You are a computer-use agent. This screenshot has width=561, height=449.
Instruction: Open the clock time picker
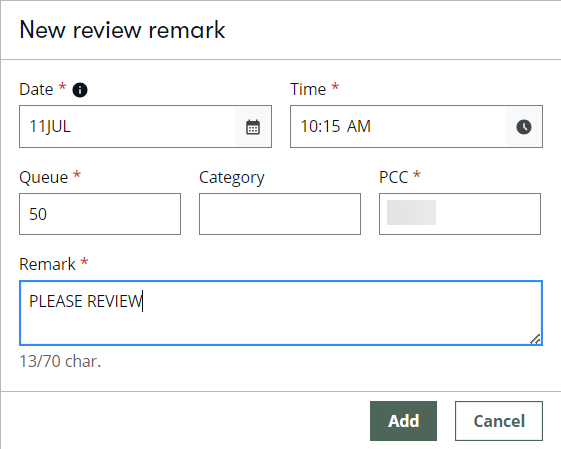coord(524,127)
